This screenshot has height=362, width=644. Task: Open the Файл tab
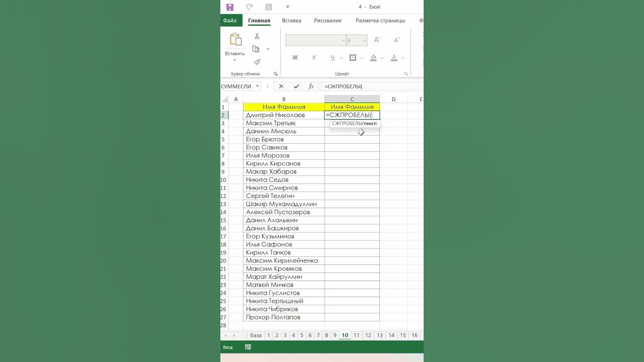pos(230,21)
